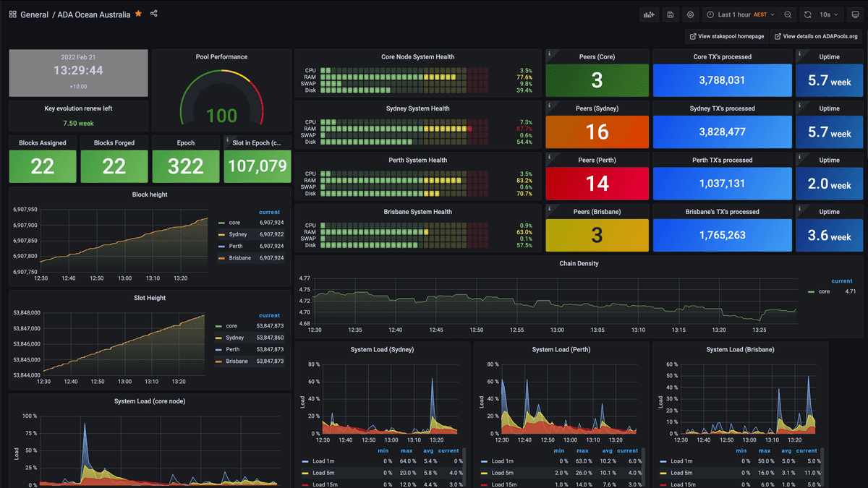Click Brisbane's TX's processed value 1,765,263

tap(722, 236)
